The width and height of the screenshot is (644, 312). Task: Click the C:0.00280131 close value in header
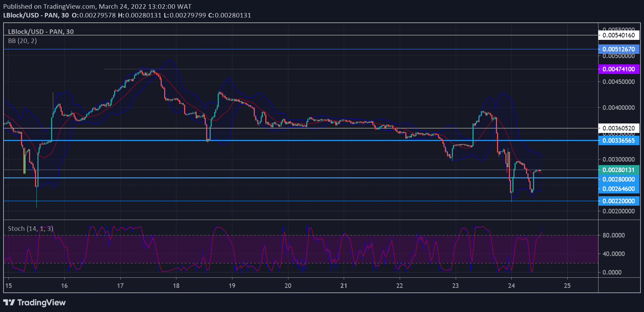click(230, 15)
